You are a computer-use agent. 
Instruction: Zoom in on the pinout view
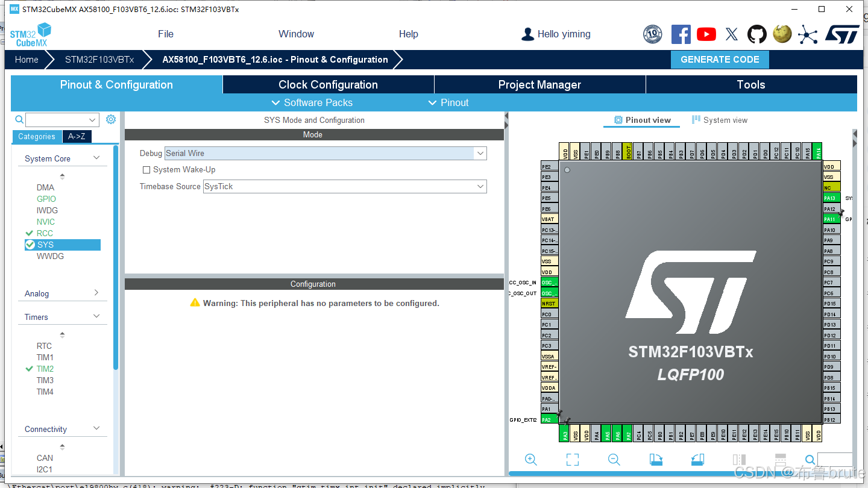pyautogui.click(x=531, y=460)
